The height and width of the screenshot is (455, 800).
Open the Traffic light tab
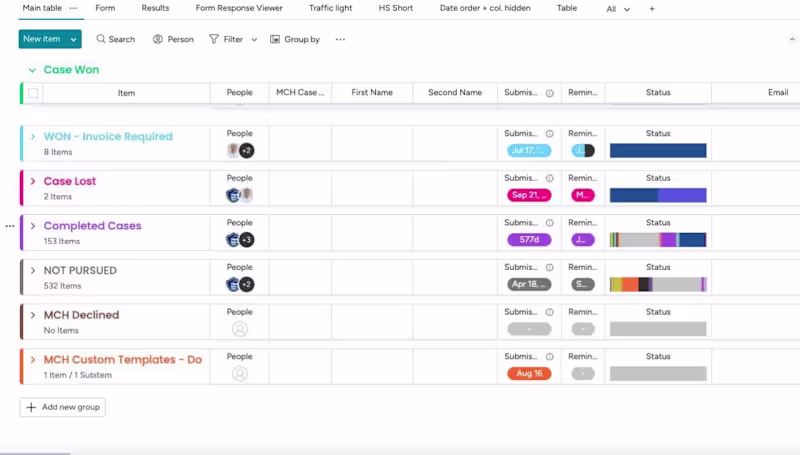[x=330, y=8]
